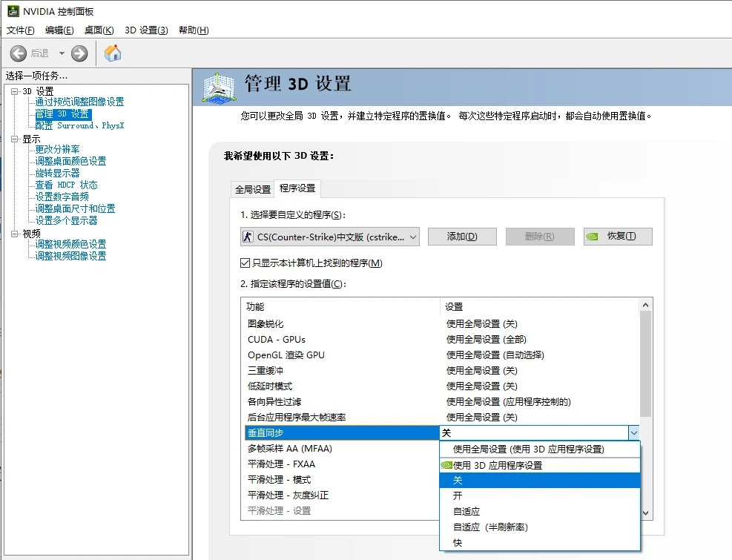Collapse the 3D 设置 tree node

(15, 91)
